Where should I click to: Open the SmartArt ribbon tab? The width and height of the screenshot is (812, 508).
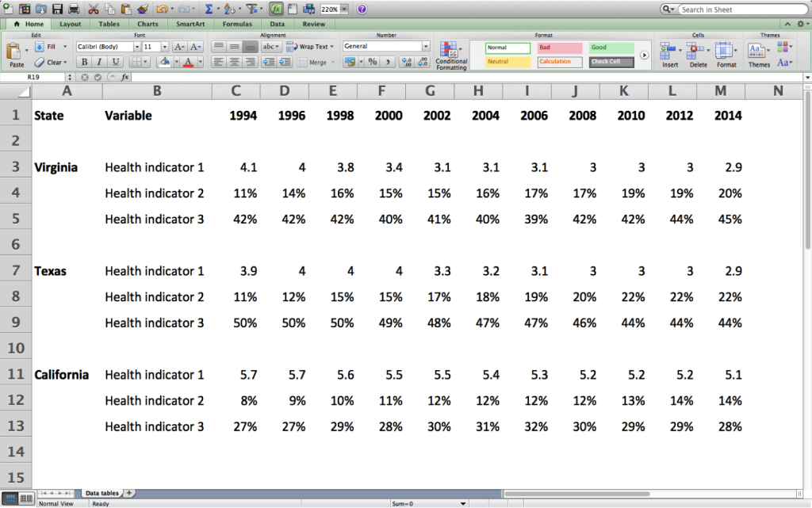pyautogui.click(x=190, y=24)
